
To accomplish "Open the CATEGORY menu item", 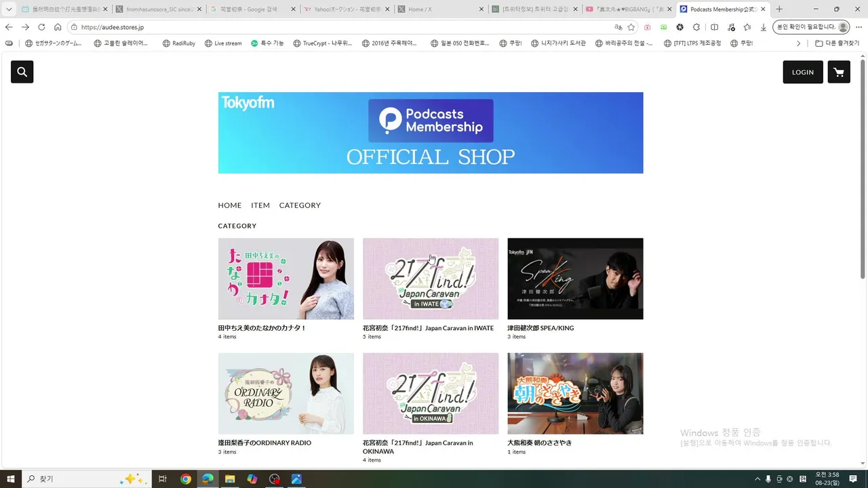I will 300,205.
